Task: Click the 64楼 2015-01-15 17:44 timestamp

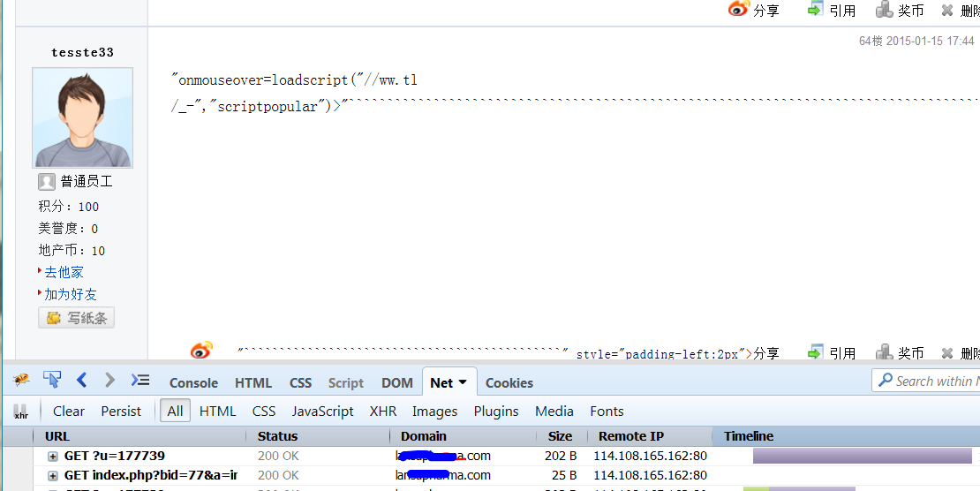Action: (916, 41)
